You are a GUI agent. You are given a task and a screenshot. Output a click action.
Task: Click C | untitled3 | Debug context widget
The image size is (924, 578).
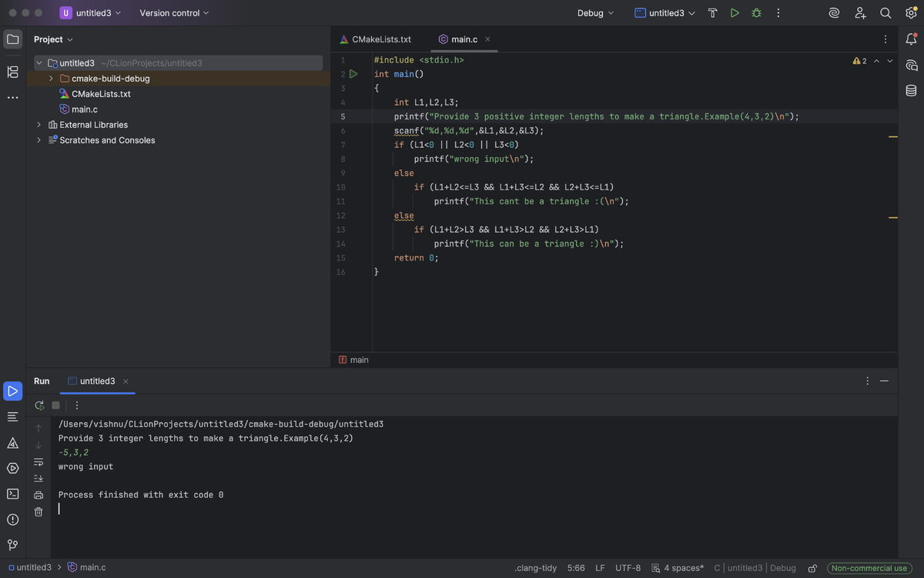pos(755,568)
